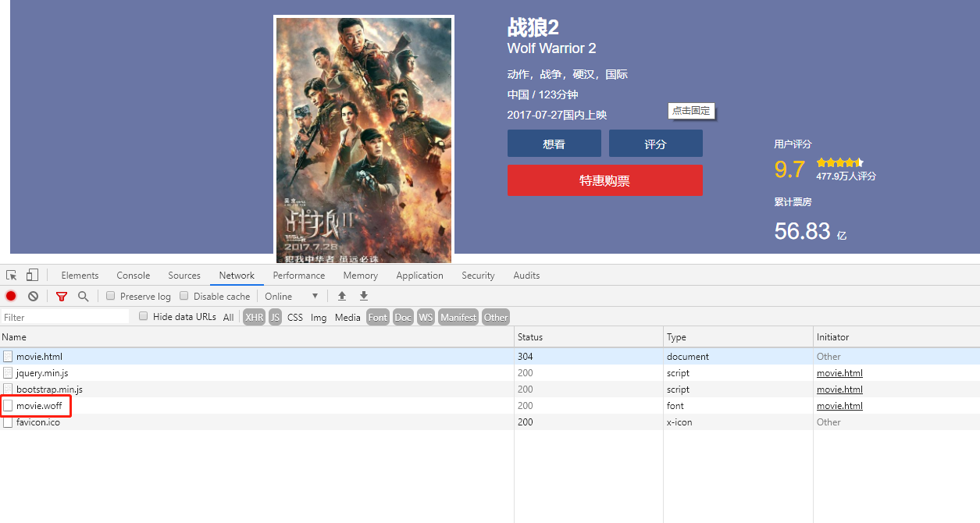Toggle the red filter funnel icon
Viewport: 980px width, 523px height.
coord(61,296)
